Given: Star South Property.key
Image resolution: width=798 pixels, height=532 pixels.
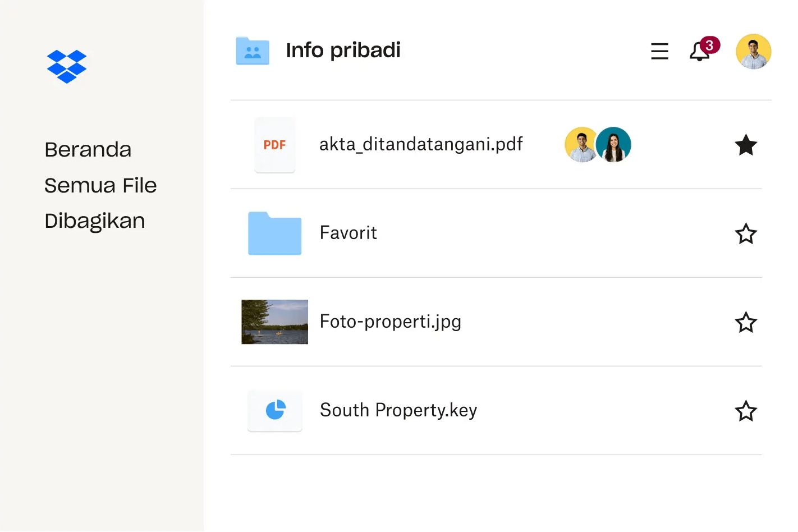Looking at the screenshot, I should pos(746,411).
